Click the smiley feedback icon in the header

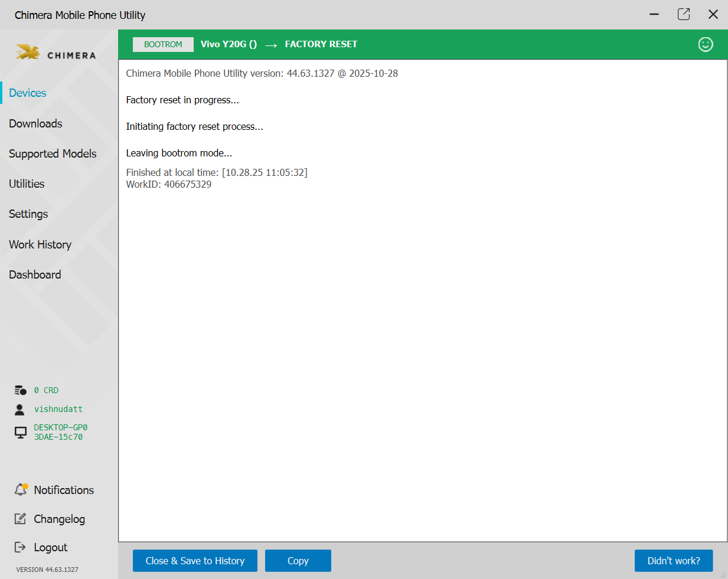(x=706, y=44)
